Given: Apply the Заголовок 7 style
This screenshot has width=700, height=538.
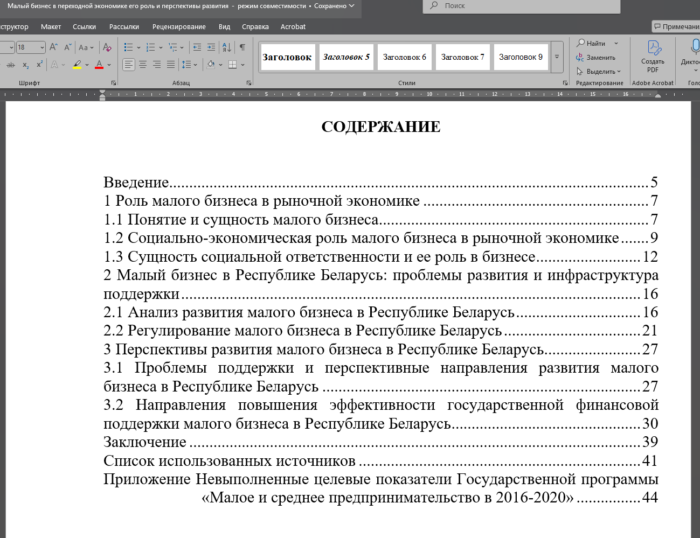Looking at the screenshot, I should pos(462,57).
